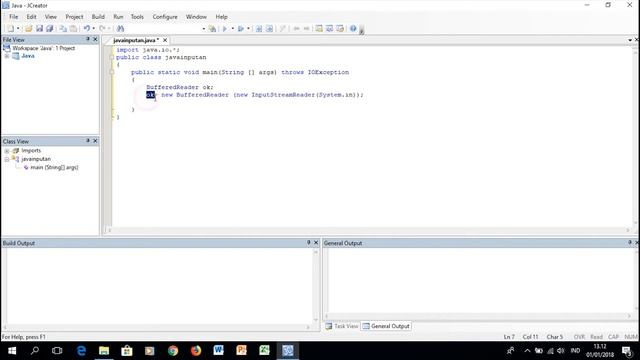Close the File View panel
This screenshot has height=360, width=640.
[x=95, y=39]
